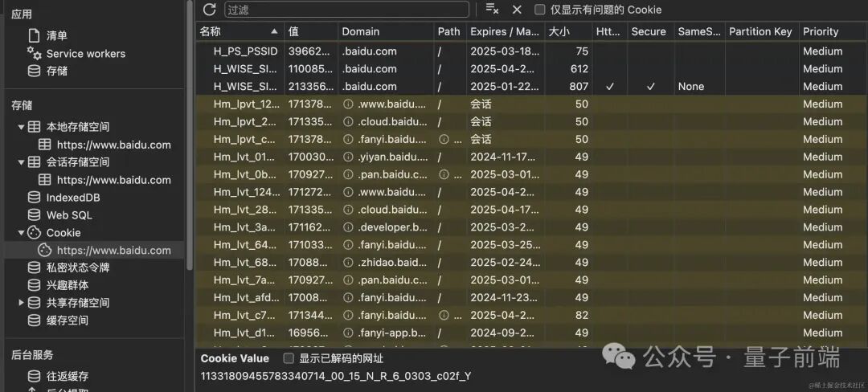Click path info icon in Hm_lpvt_c row

point(444,139)
